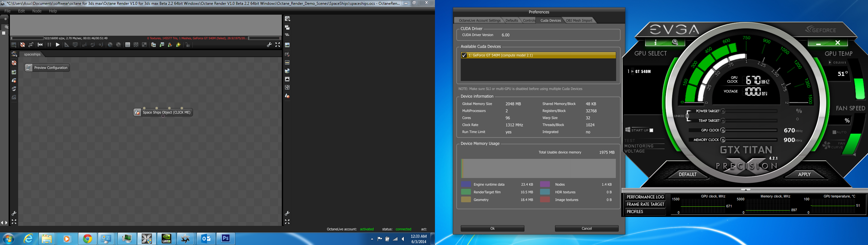Image resolution: width=868 pixels, height=245 pixels.
Task: Restart the render with the rewind button
Action: (40, 45)
